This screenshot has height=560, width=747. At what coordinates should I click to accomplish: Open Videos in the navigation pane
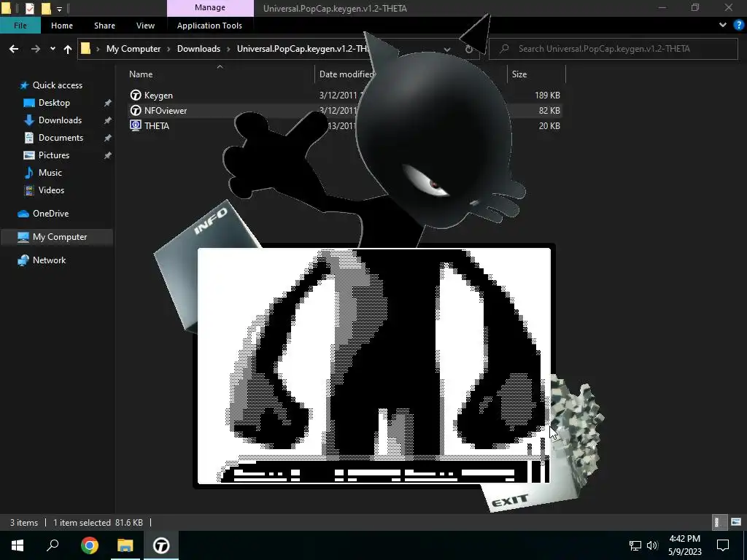point(51,190)
